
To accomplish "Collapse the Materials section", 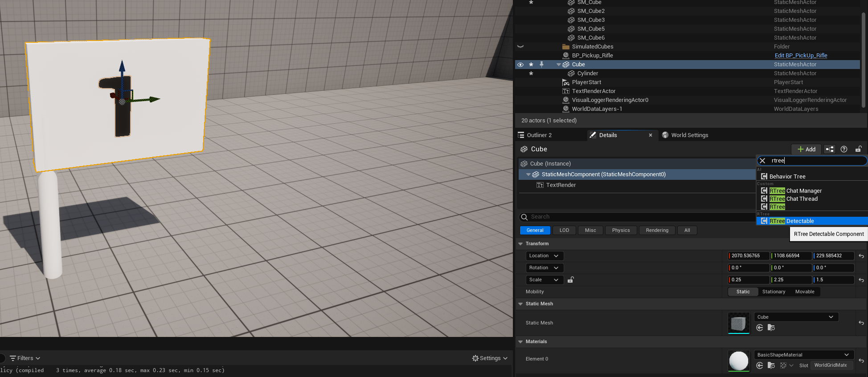I will 520,342.
